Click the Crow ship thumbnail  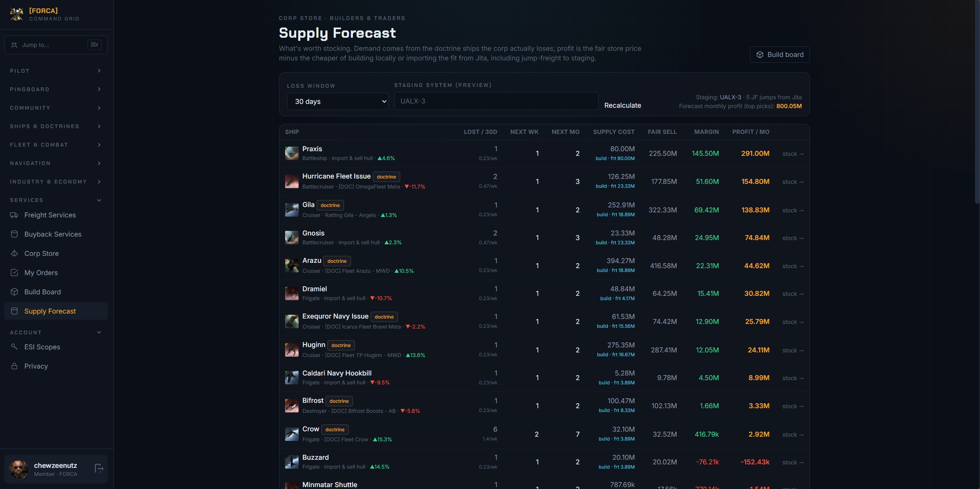pyautogui.click(x=292, y=434)
